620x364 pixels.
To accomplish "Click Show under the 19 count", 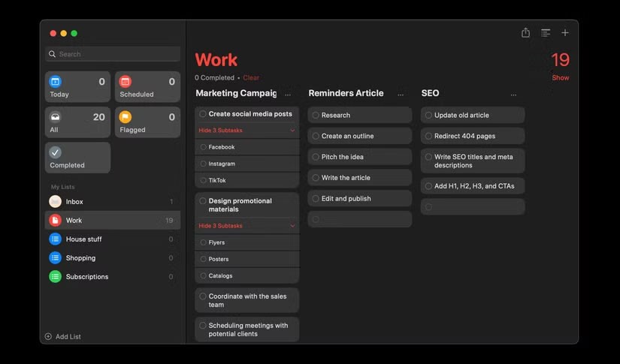I will (x=560, y=78).
